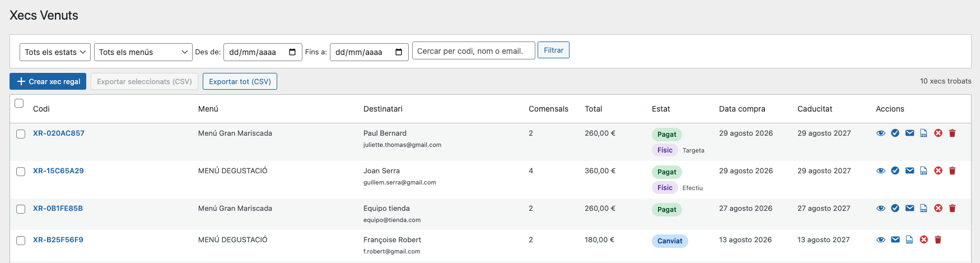Click 'Exportar seleccionats (CSV)' button
The width and height of the screenshot is (980, 263).
tap(144, 81)
